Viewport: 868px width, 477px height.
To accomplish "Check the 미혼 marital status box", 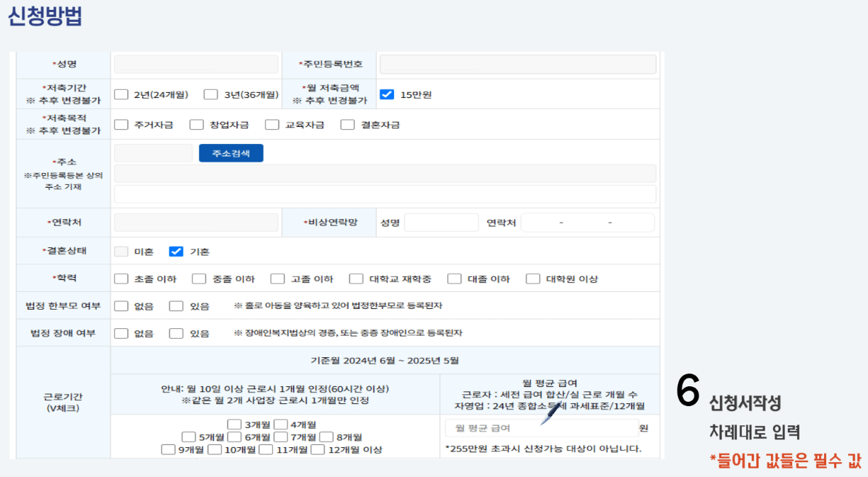I will click(x=121, y=252).
